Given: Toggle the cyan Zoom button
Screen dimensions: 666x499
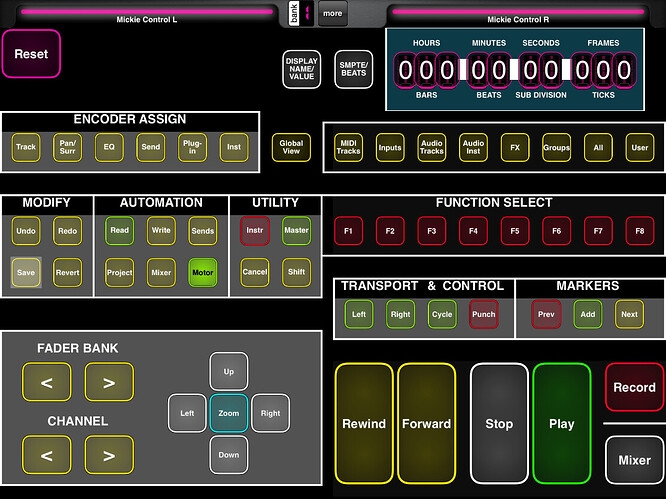Looking at the screenshot, I should 229,413.
